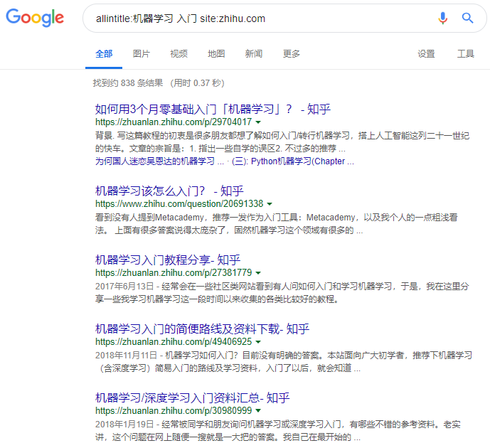Select the 全部 tab
This screenshot has width=490, height=448.
104,54
